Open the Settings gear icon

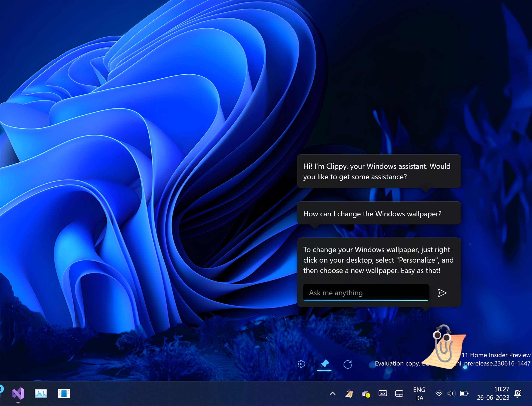(302, 363)
